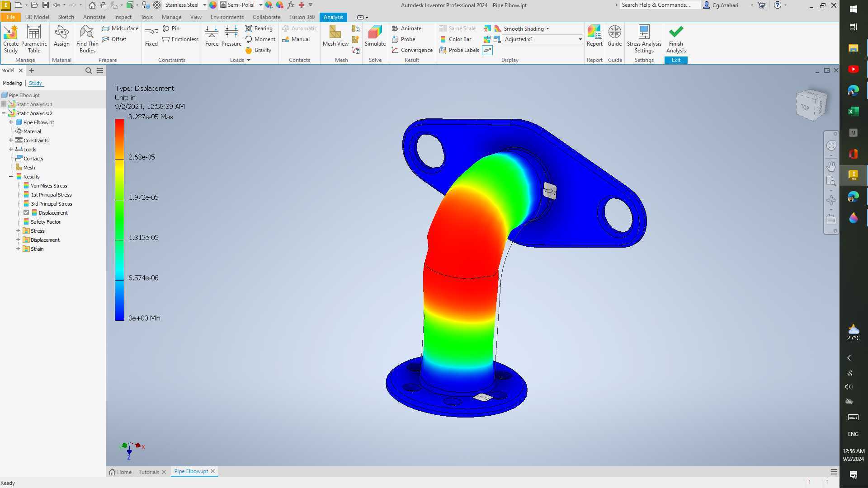The image size is (868, 488).
Task: Click the ViewCube Top face
Action: (805, 107)
